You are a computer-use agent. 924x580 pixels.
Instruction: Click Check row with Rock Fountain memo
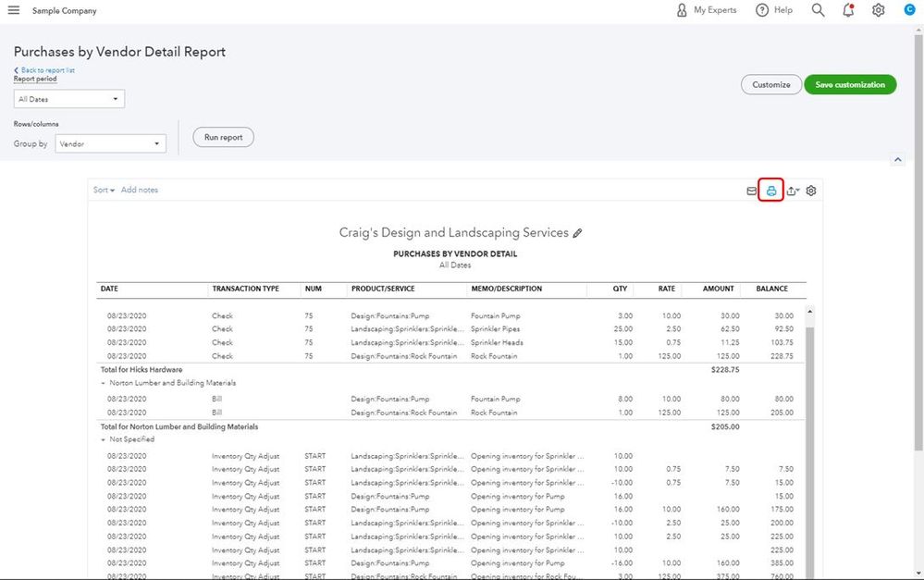pyautogui.click(x=450, y=356)
